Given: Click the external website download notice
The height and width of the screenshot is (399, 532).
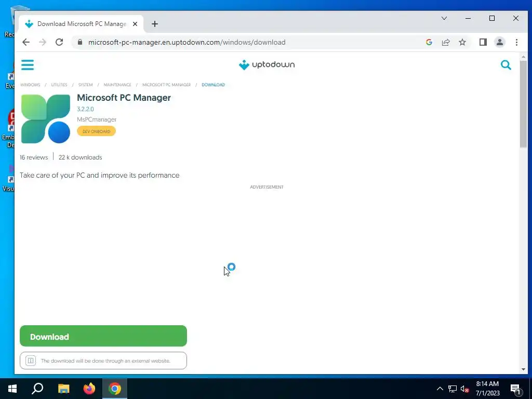Looking at the screenshot, I should pyautogui.click(x=103, y=361).
